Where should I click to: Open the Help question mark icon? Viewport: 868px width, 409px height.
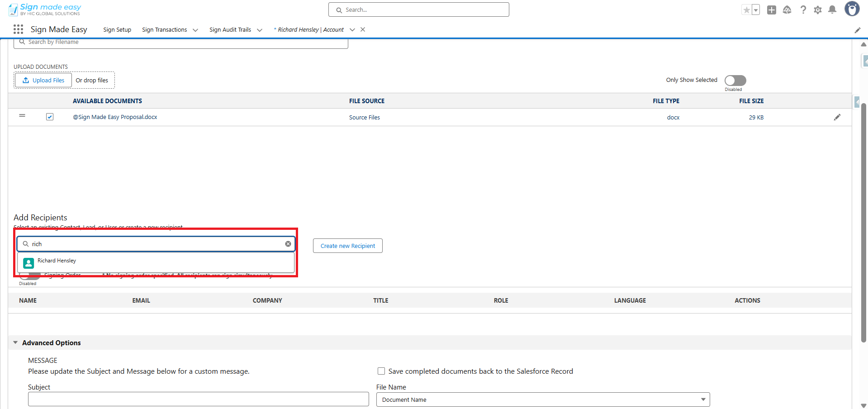(x=803, y=10)
